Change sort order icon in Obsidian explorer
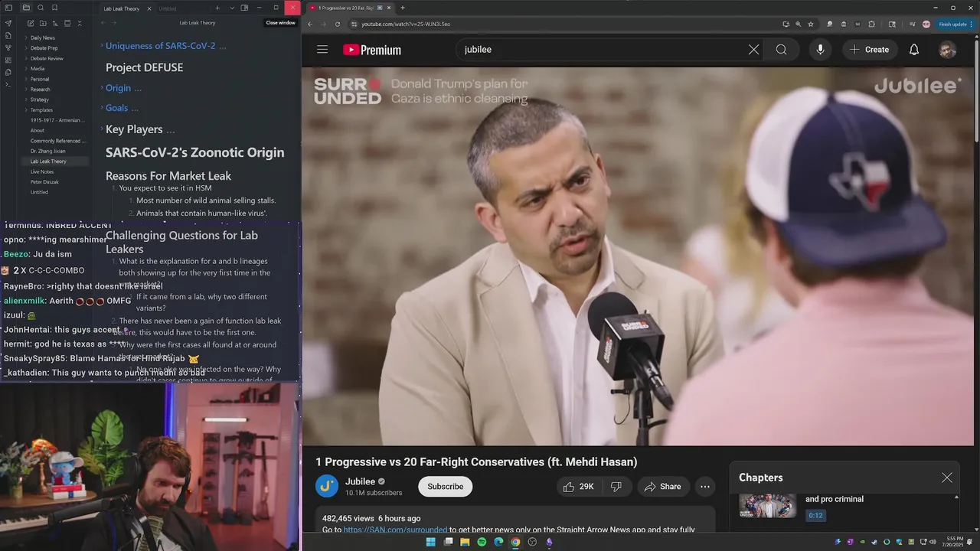Screen dimensions: 980x551 [x=55, y=24]
